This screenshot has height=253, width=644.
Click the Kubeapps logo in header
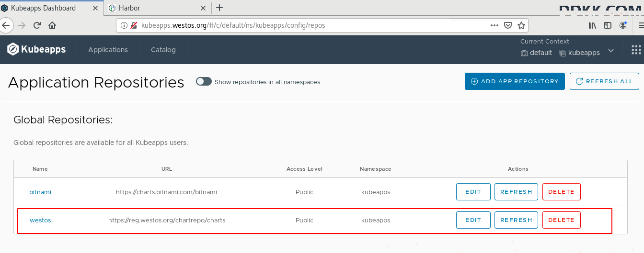click(x=36, y=49)
